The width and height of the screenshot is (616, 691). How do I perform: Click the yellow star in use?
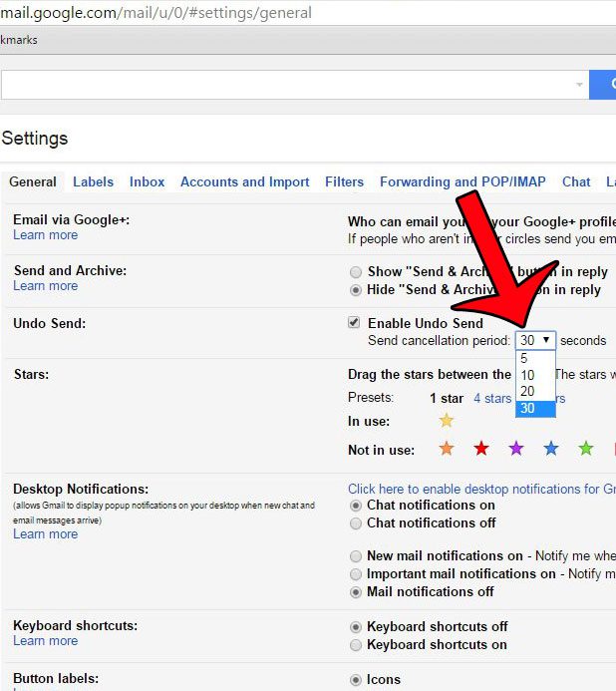pyautogui.click(x=446, y=421)
